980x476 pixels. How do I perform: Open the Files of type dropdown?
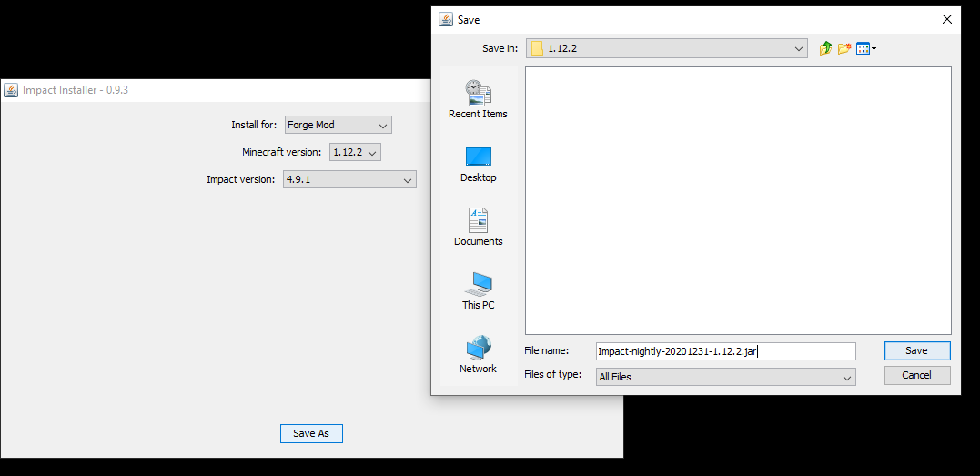(x=725, y=377)
